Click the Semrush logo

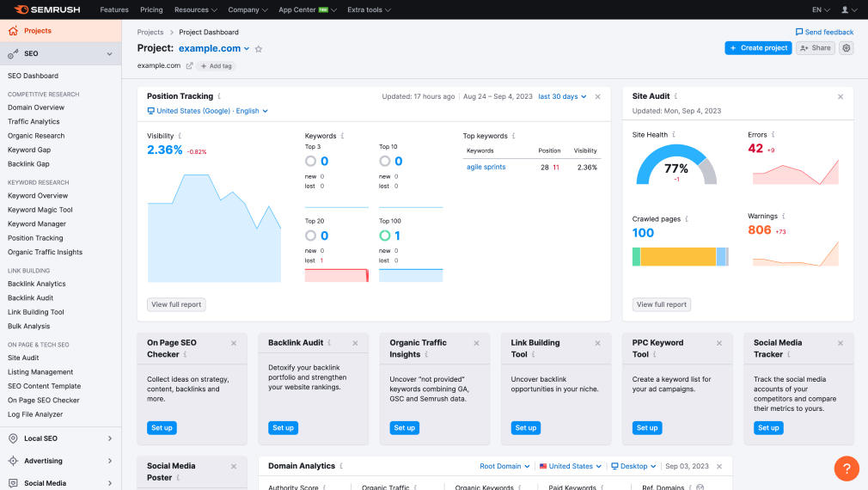tap(45, 9)
